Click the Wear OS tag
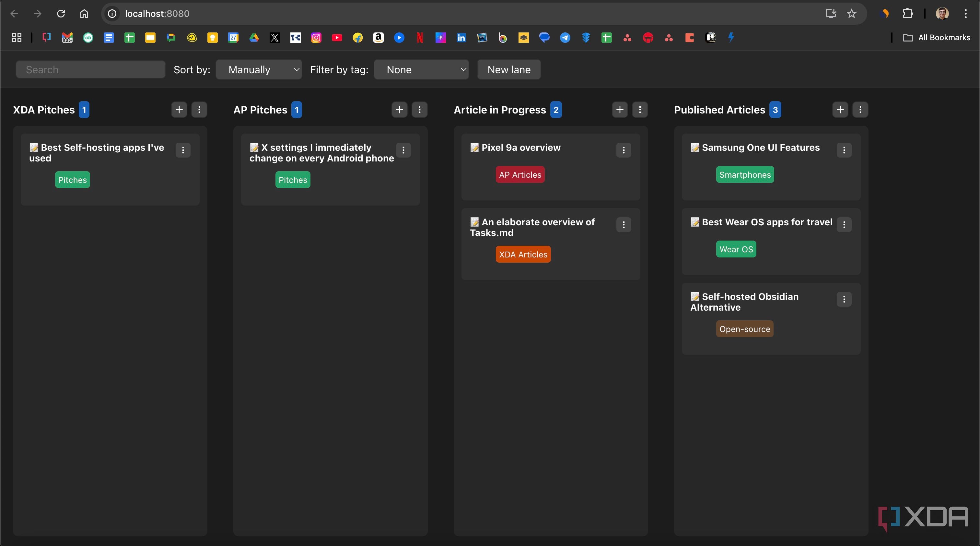Image resolution: width=980 pixels, height=546 pixels. click(x=736, y=249)
